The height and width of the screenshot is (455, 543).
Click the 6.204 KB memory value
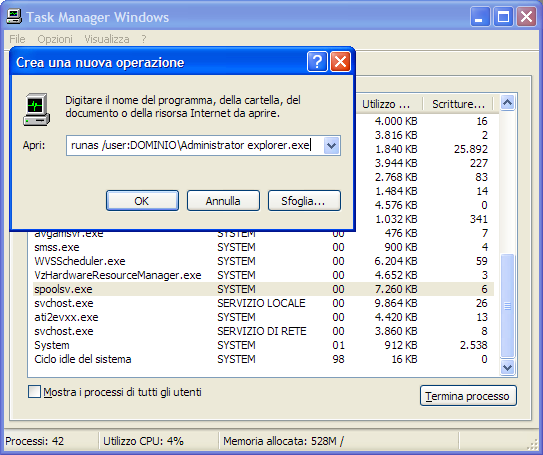tap(396, 261)
